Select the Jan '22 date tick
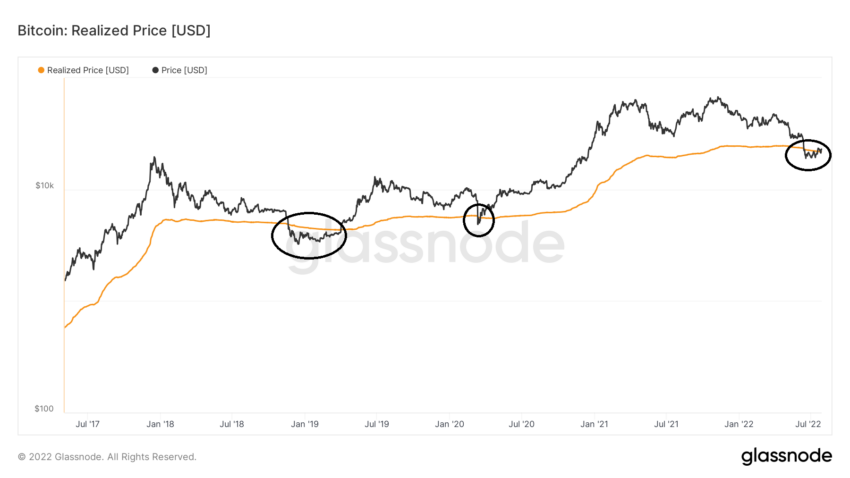 [x=739, y=424]
